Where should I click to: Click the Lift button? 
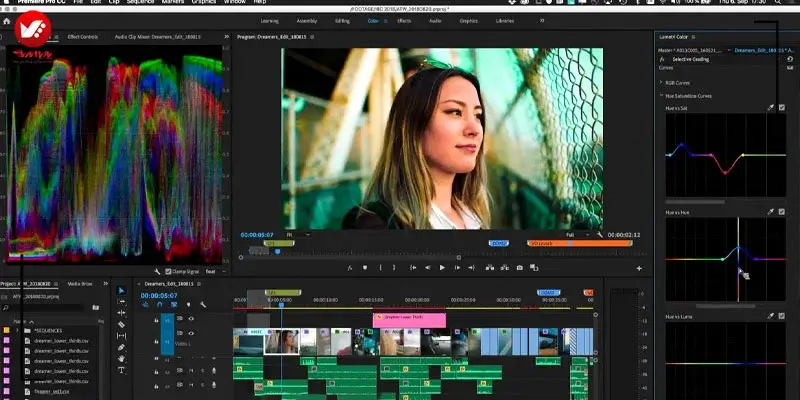point(490,267)
